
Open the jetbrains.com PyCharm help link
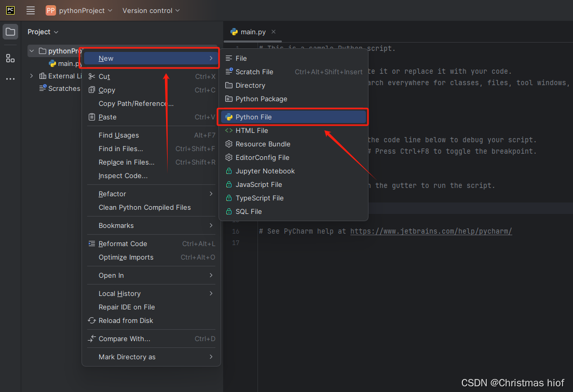431,231
